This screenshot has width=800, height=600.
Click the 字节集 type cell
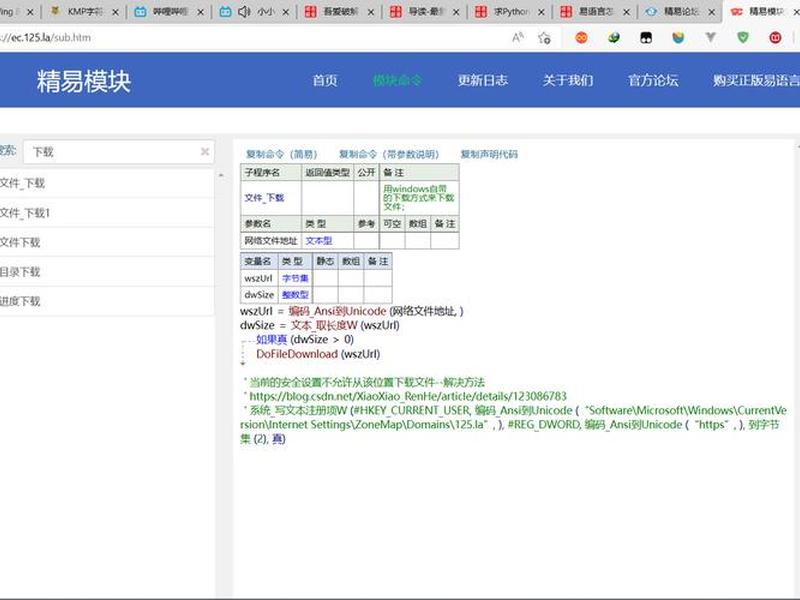coord(295,278)
